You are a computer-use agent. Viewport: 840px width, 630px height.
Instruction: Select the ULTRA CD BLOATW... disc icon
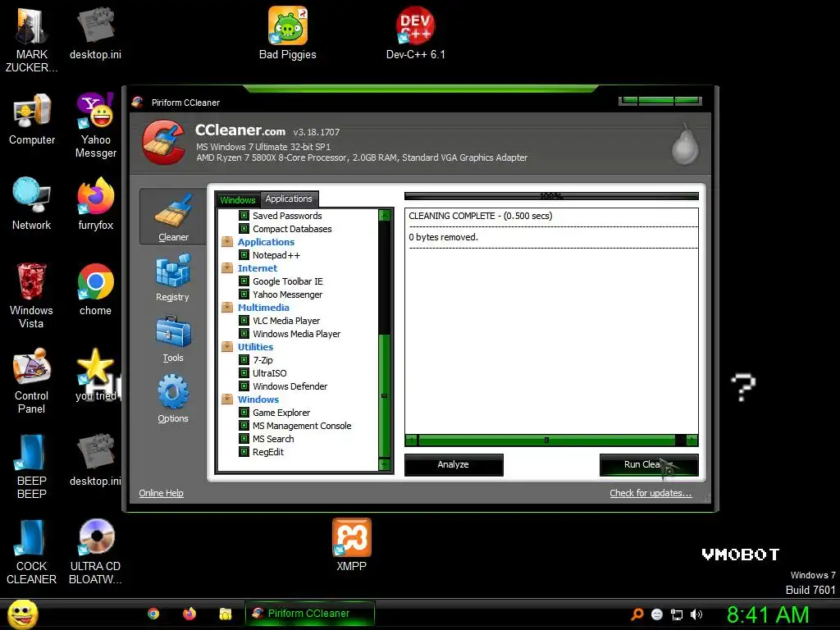click(x=95, y=552)
